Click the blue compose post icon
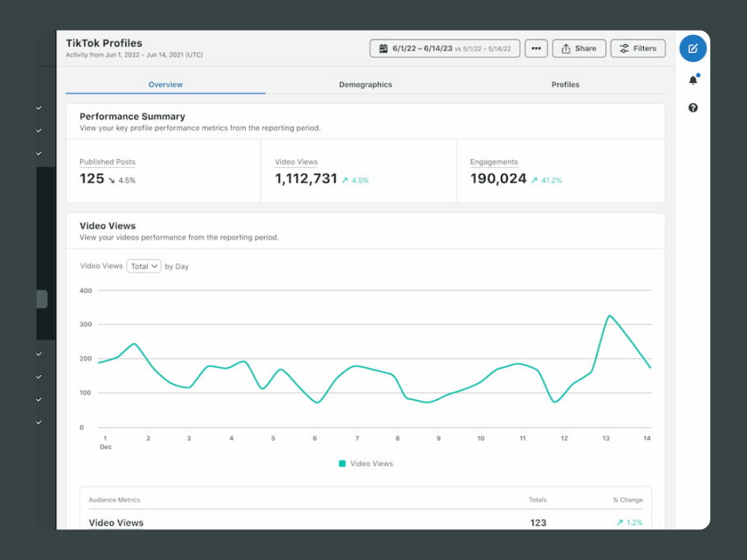The image size is (747, 560). tap(692, 49)
